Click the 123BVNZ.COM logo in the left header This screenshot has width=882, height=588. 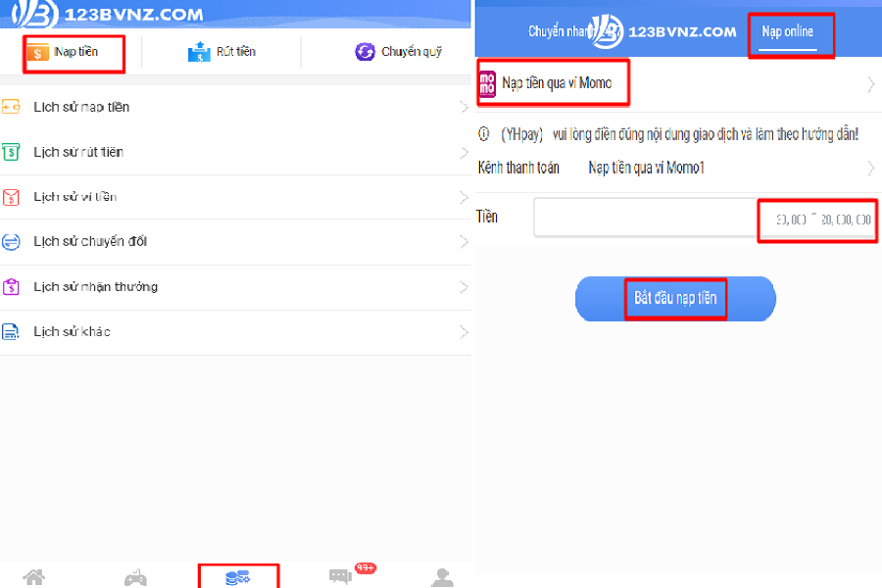click(x=107, y=14)
